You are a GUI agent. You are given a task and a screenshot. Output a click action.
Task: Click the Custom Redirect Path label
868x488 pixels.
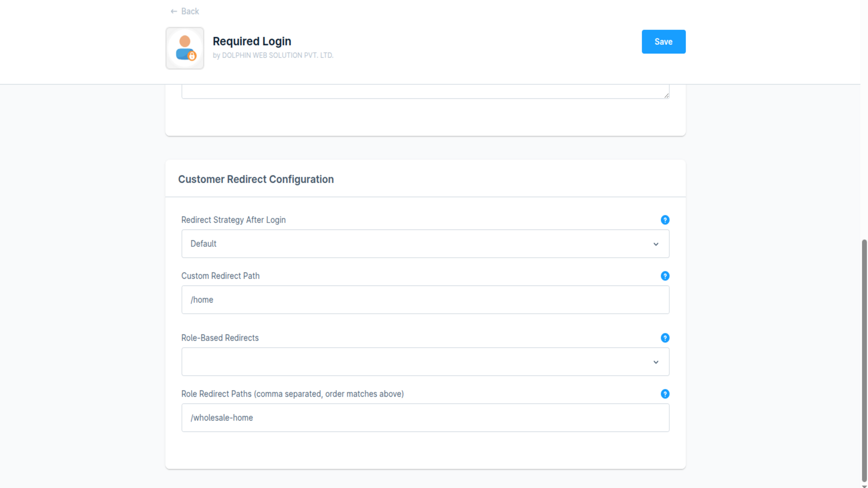220,276
